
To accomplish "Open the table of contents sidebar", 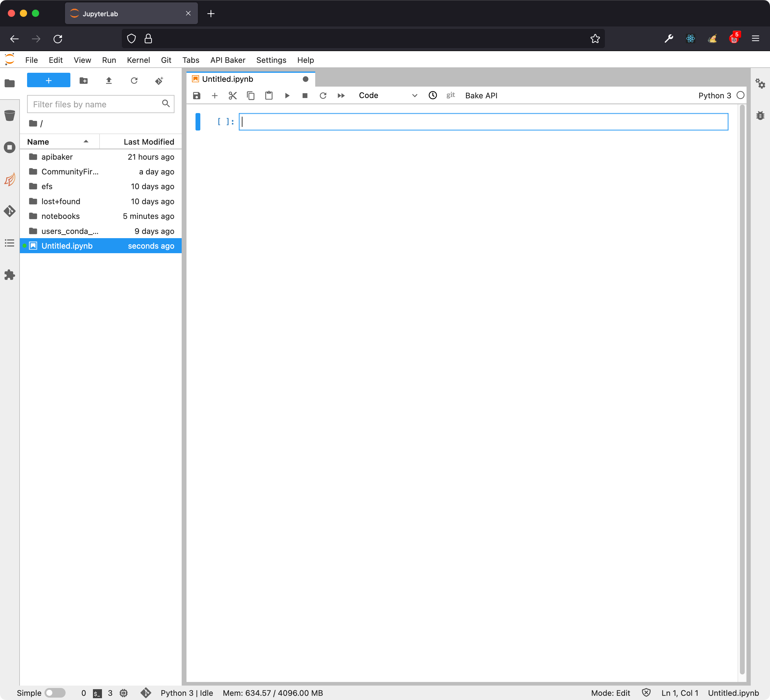I will (x=10, y=243).
